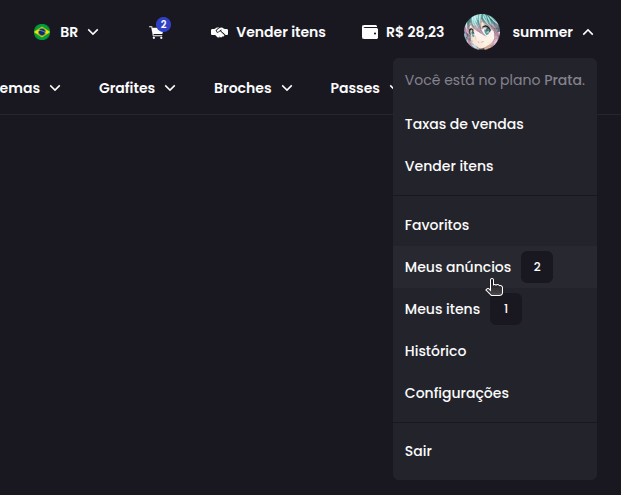Image resolution: width=621 pixels, height=495 pixels.
Task: Click the R$ 28,23 wallet balance
Action: [415, 32]
